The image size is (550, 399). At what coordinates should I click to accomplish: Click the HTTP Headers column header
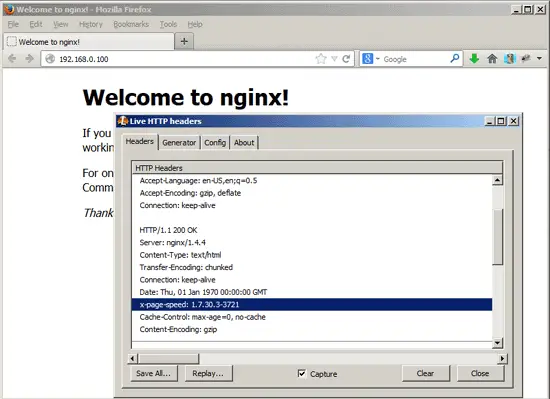click(x=317, y=168)
